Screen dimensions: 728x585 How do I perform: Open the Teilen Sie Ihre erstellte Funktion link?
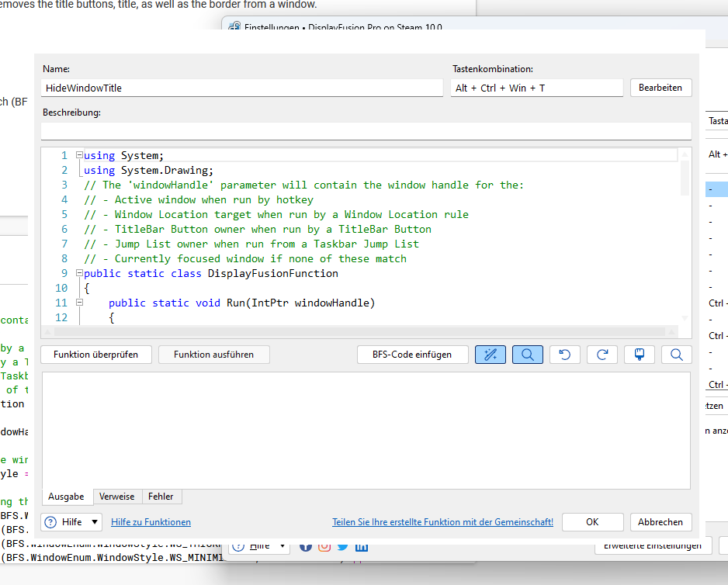coord(443,522)
